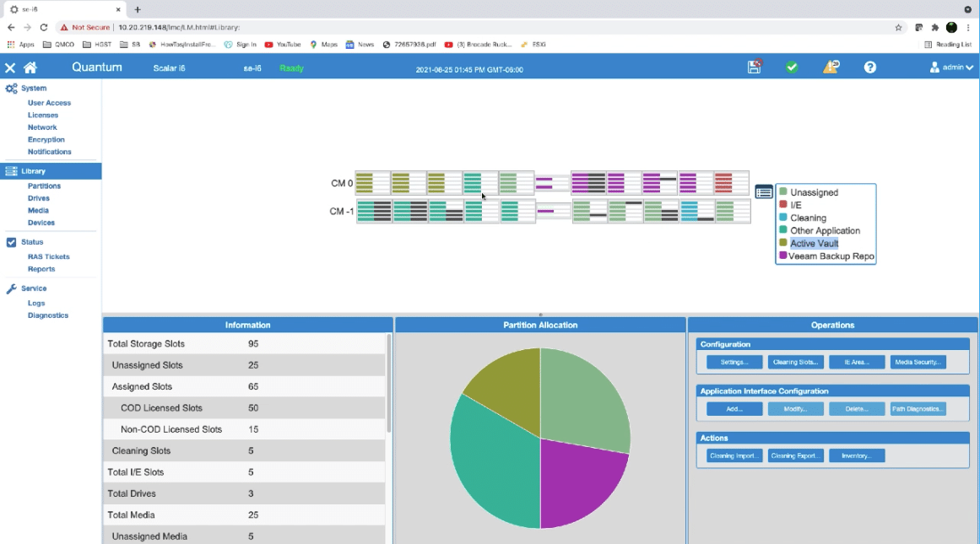Select the Library menu section

[51, 171]
